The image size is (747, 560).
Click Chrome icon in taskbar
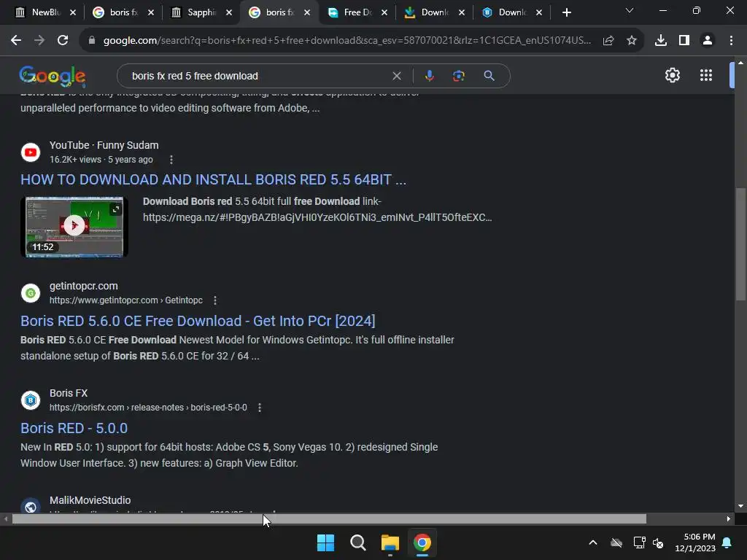click(422, 542)
